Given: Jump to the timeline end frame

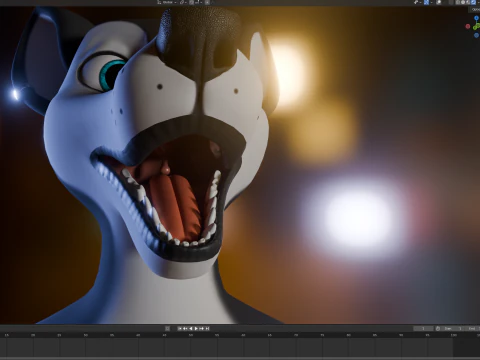Looking at the screenshot, I should pos(207,328).
